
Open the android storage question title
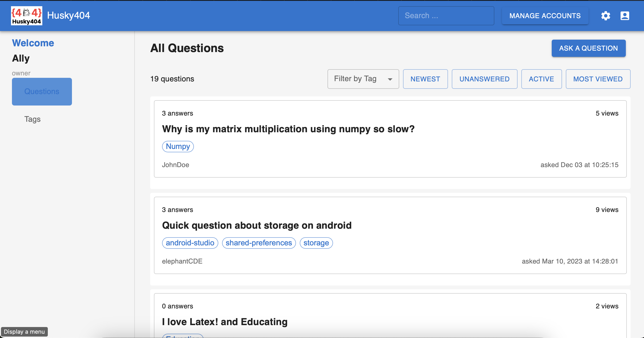[x=257, y=225]
